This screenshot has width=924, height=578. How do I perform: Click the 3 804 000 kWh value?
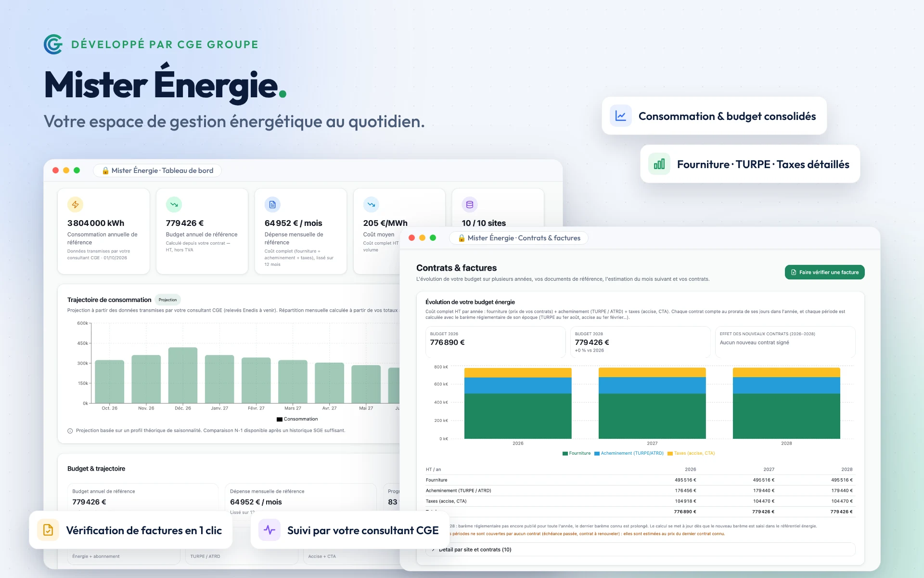pyautogui.click(x=96, y=223)
